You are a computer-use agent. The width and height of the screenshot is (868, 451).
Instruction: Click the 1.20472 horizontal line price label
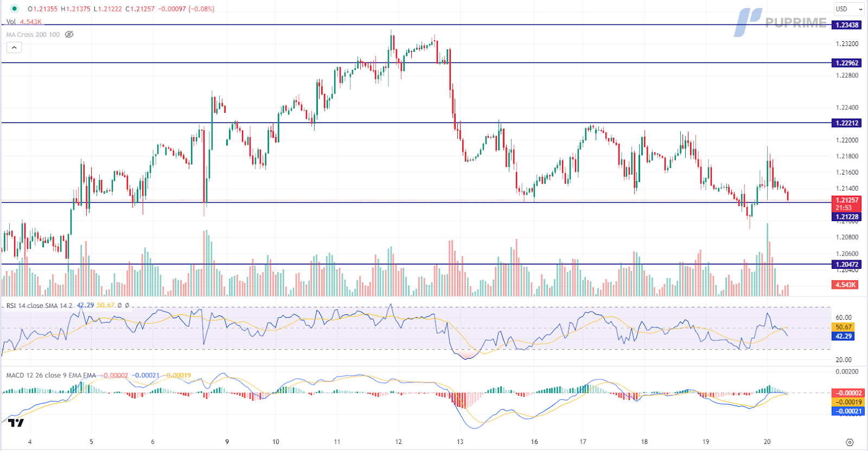pyautogui.click(x=847, y=265)
